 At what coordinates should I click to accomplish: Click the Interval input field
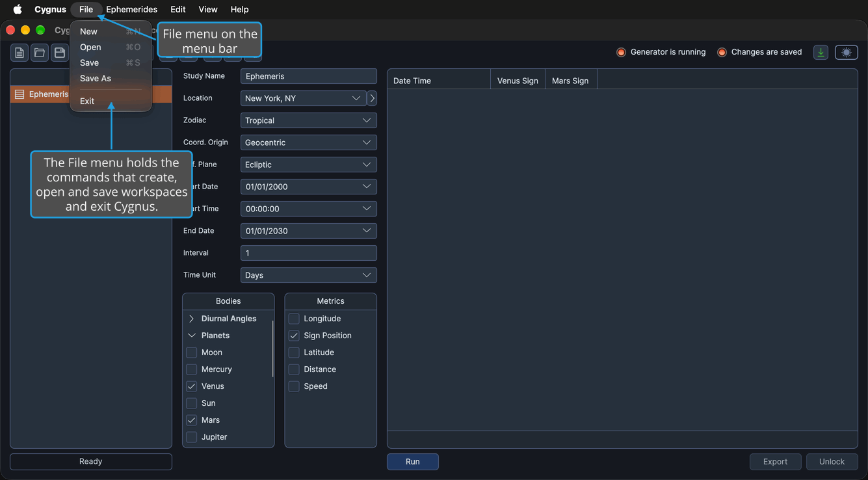(x=309, y=253)
